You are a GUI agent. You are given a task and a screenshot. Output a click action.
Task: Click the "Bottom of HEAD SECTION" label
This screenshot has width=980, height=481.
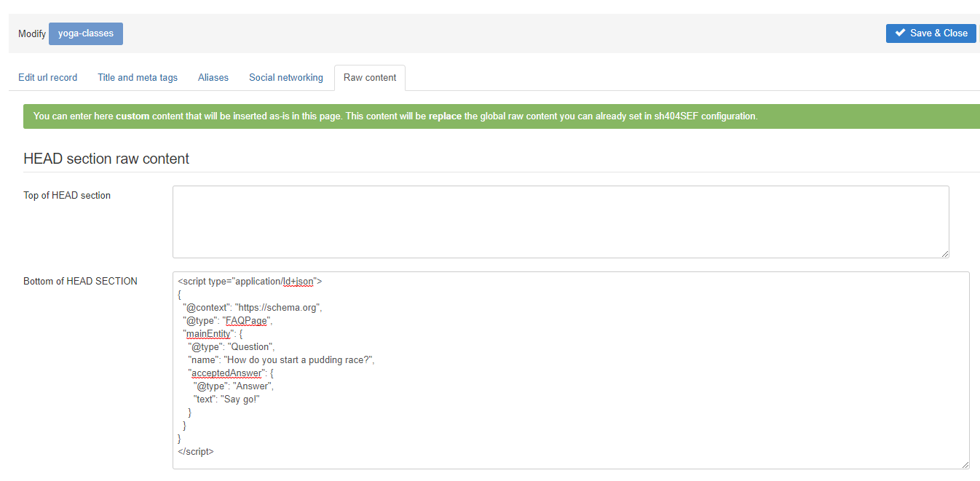(80, 281)
